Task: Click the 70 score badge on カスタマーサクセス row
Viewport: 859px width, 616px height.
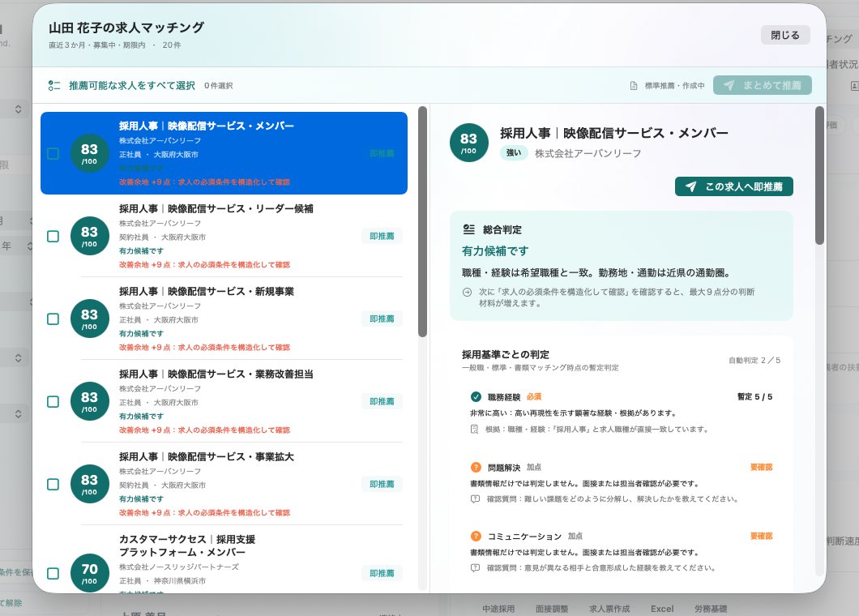Action: 90,573
